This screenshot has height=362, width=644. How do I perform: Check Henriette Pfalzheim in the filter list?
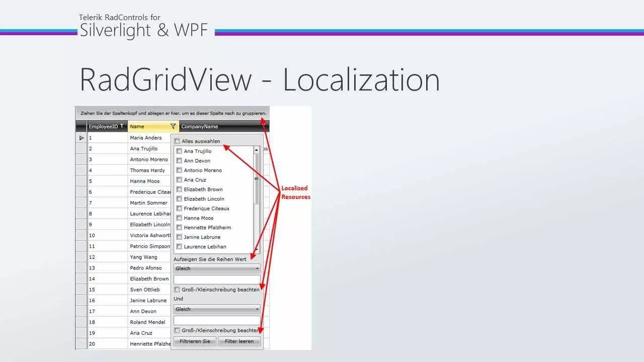[179, 227]
